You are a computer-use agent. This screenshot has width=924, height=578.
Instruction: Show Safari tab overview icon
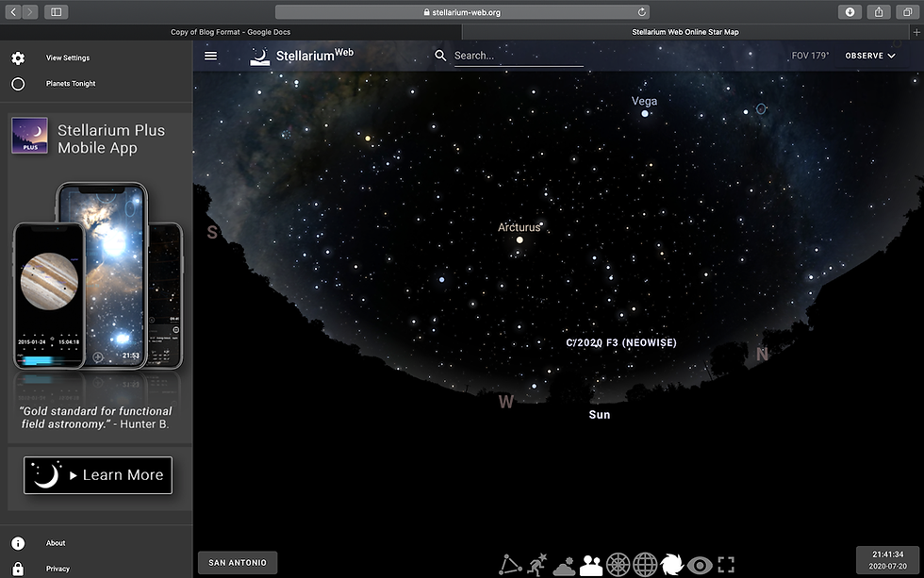click(x=907, y=11)
